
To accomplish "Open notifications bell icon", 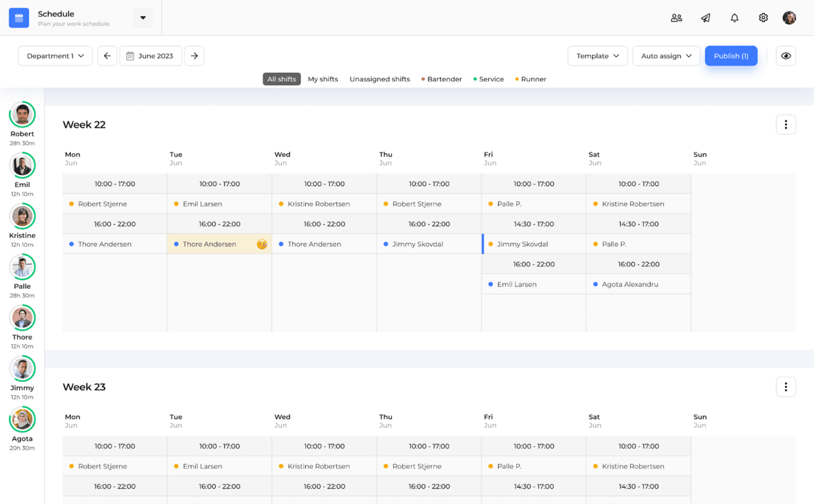I will [x=734, y=18].
